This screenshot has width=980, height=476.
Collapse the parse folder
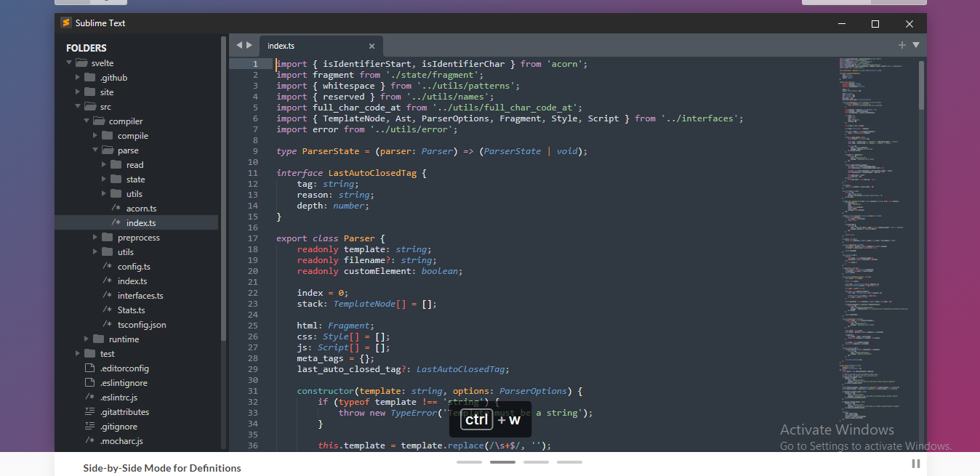tap(96, 150)
